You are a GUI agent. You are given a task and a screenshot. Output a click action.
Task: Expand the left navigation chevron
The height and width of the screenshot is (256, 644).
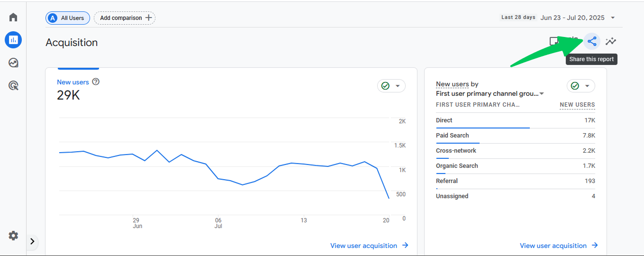click(x=32, y=241)
